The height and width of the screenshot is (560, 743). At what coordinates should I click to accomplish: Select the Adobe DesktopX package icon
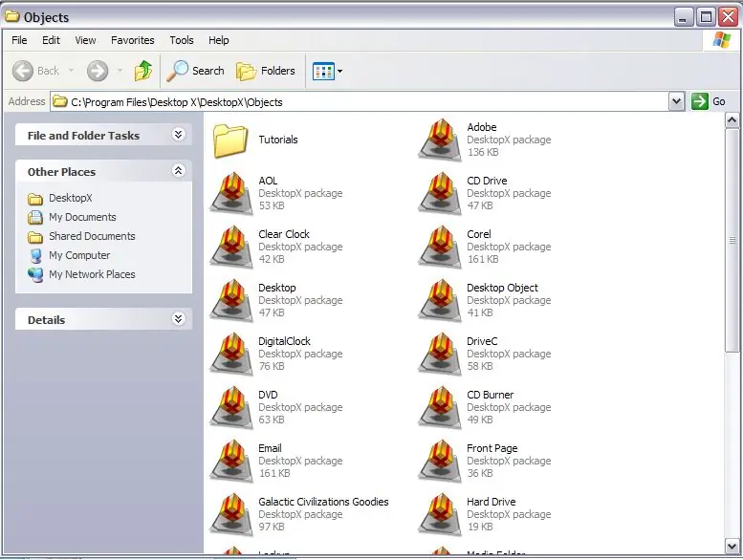click(x=440, y=140)
